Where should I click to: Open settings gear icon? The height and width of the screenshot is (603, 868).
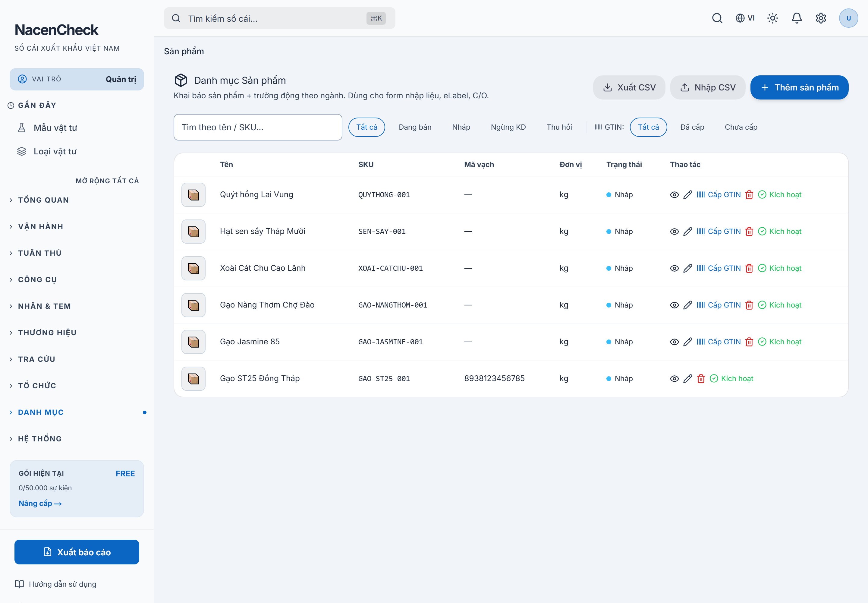coord(821,18)
